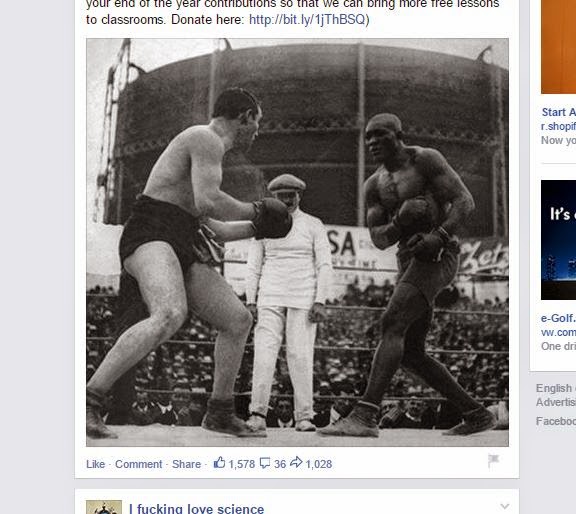Viewport: 576px width, 514px height.
Task: Click the flag report icon on the post
Action: [494, 461]
